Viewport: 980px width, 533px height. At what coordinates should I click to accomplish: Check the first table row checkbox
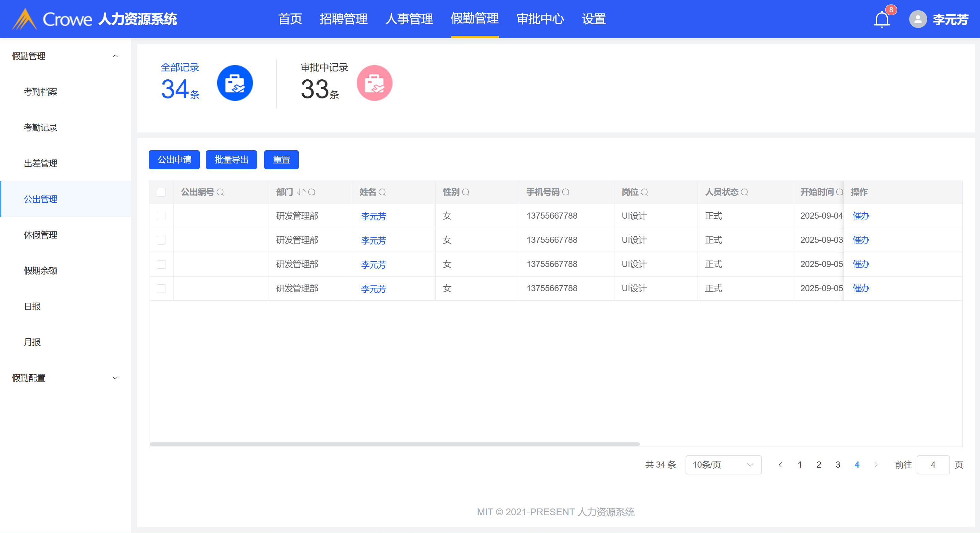pos(161,216)
